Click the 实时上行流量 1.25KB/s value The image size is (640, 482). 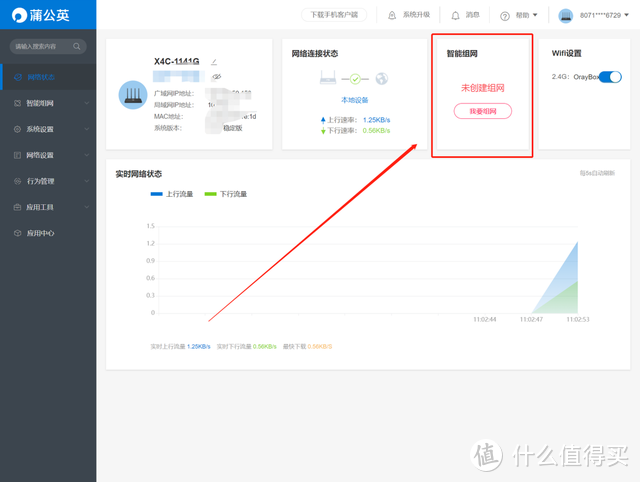[x=198, y=347]
